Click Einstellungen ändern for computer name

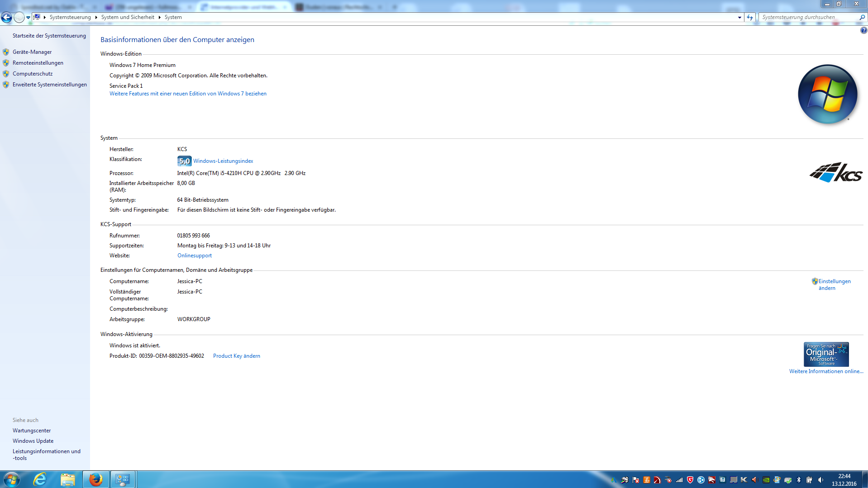pos(834,284)
